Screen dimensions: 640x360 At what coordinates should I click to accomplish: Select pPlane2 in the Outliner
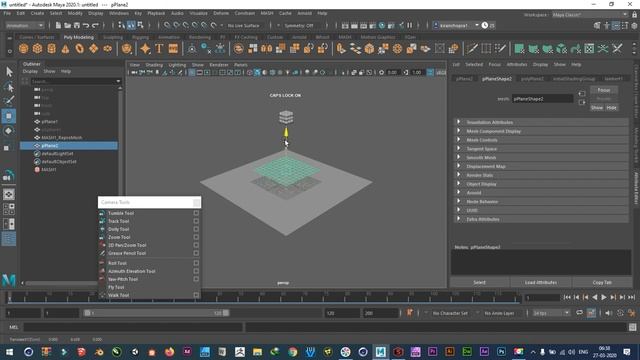pyautogui.click(x=69, y=146)
